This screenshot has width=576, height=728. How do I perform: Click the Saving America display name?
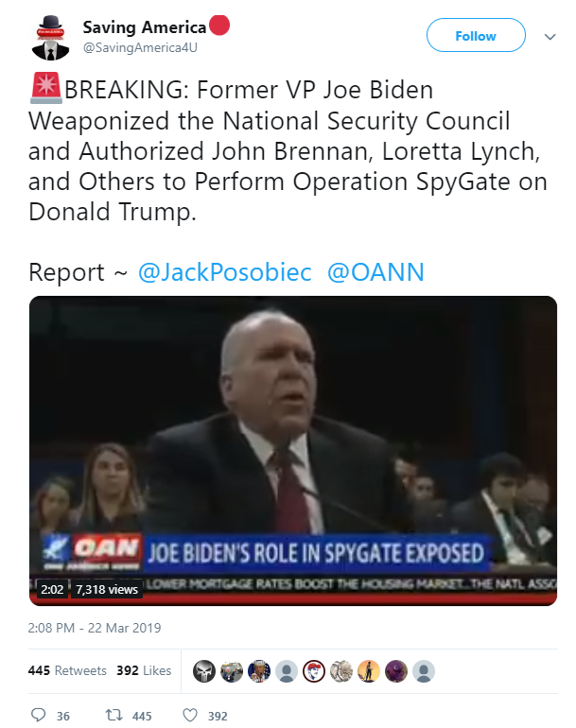[144, 26]
